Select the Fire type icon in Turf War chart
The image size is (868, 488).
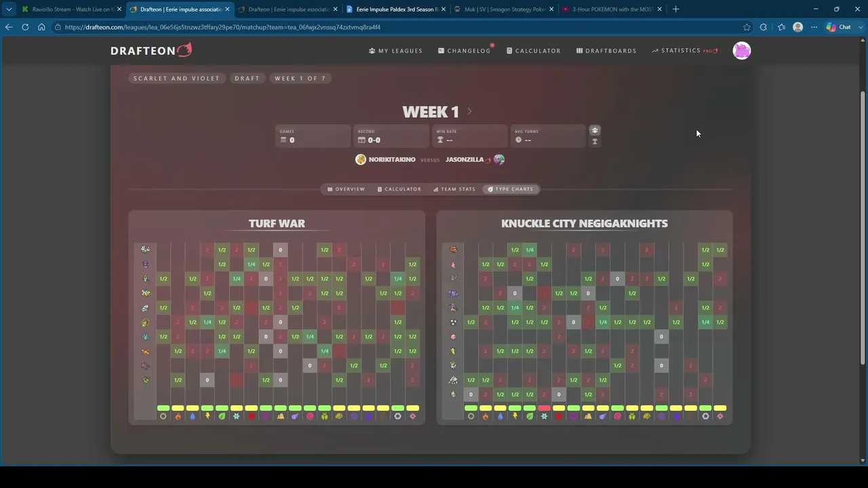(178, 416)
